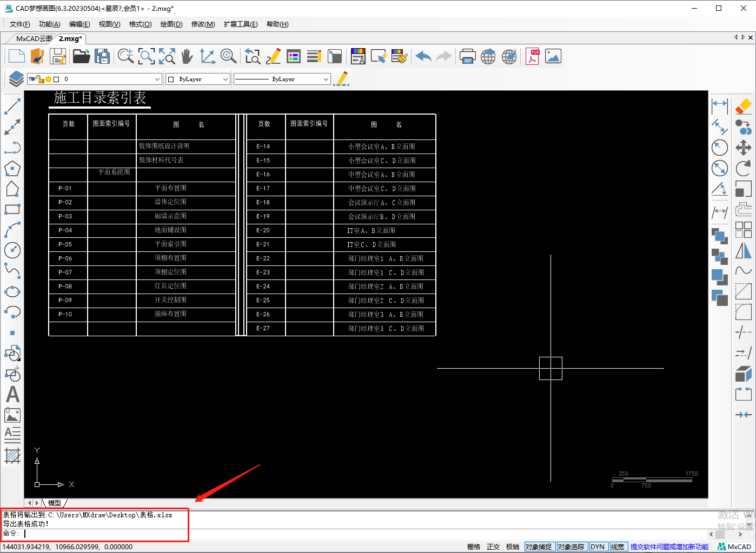Select the large A text tool
756x553 pixels.
[12, 395]
